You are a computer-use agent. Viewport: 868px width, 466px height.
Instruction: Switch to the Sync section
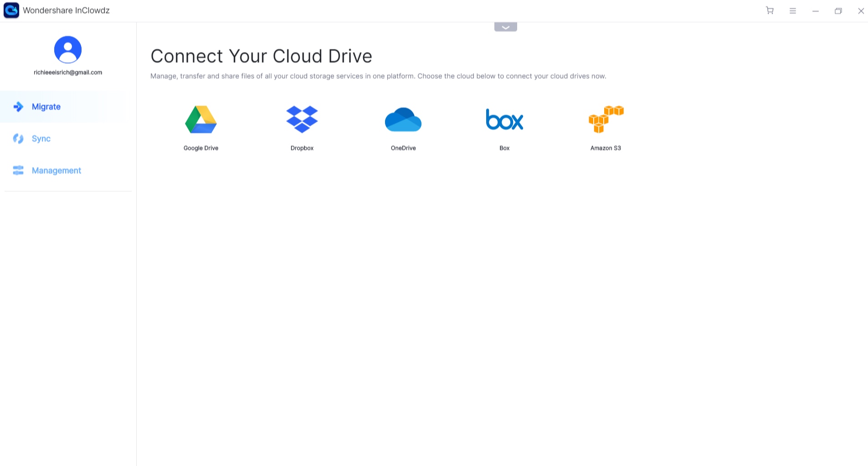tap(68, 139)
